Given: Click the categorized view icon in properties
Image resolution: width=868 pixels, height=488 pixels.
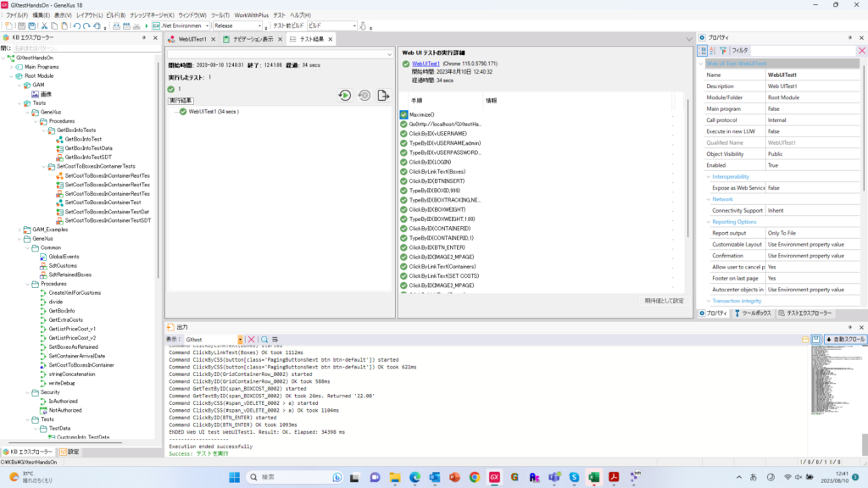Looking at the screenshot, I should click(702, 50).
